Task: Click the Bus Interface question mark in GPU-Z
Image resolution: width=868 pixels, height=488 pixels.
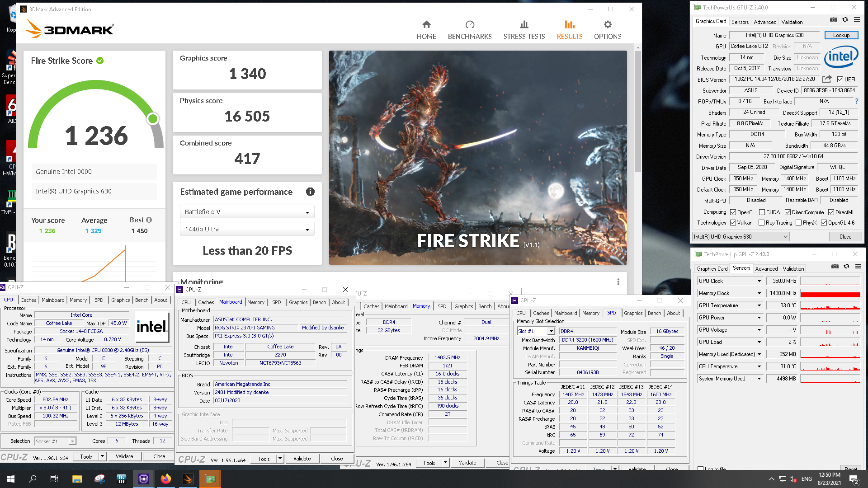Action: pyautogui.click(x=856, y=101)
